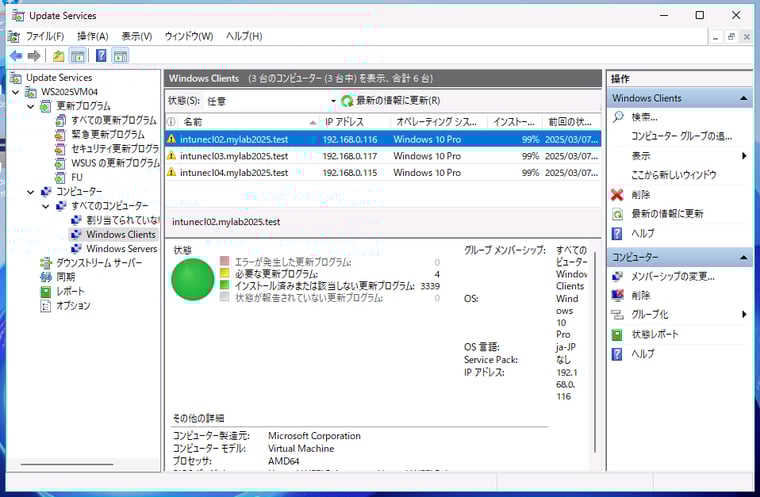Click the グループ化 icon
This screenshot has width=760, height=497.
coord(617,315)
